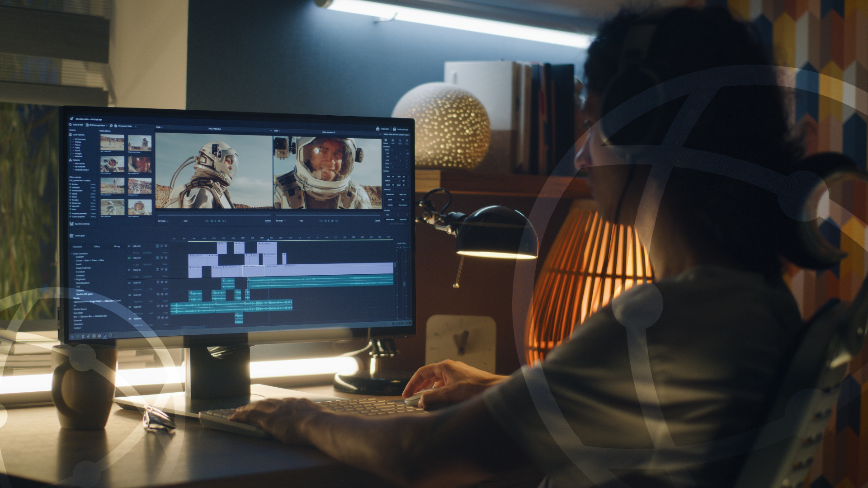Adjust the Rotation slider in Transform

click(395, 181)
